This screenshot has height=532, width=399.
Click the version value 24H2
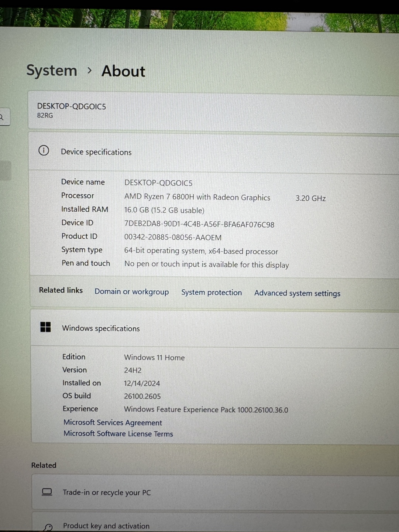133,370
